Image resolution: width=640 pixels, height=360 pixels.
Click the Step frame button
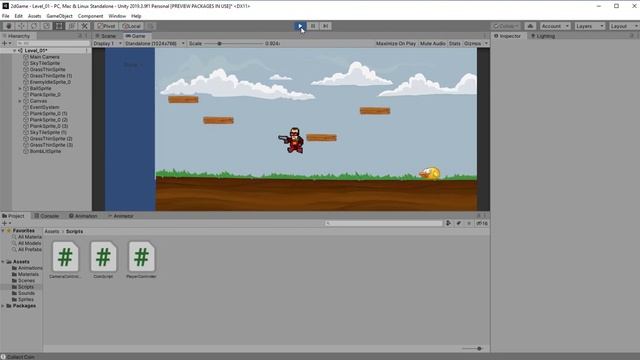tap(325, 26)
